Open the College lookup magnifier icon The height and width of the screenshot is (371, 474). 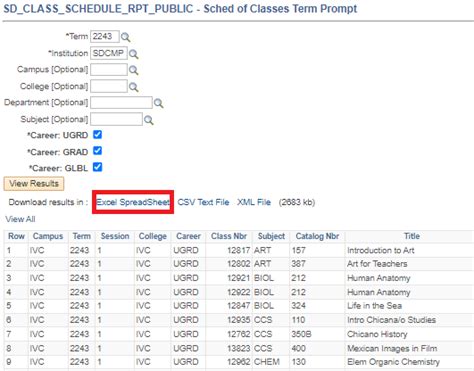[x=134, y=87]
